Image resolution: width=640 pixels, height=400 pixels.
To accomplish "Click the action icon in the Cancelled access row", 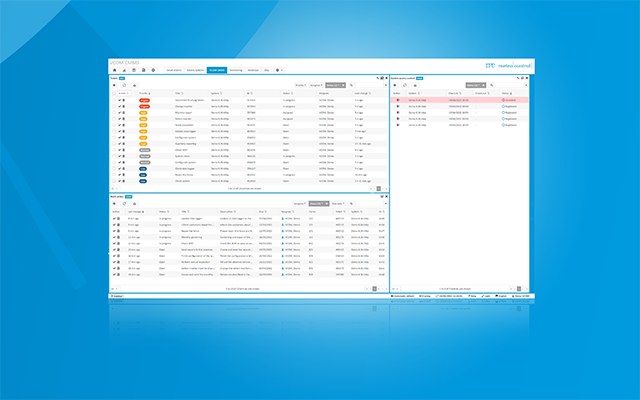I will pyautogui.click(x=397, y=101).
